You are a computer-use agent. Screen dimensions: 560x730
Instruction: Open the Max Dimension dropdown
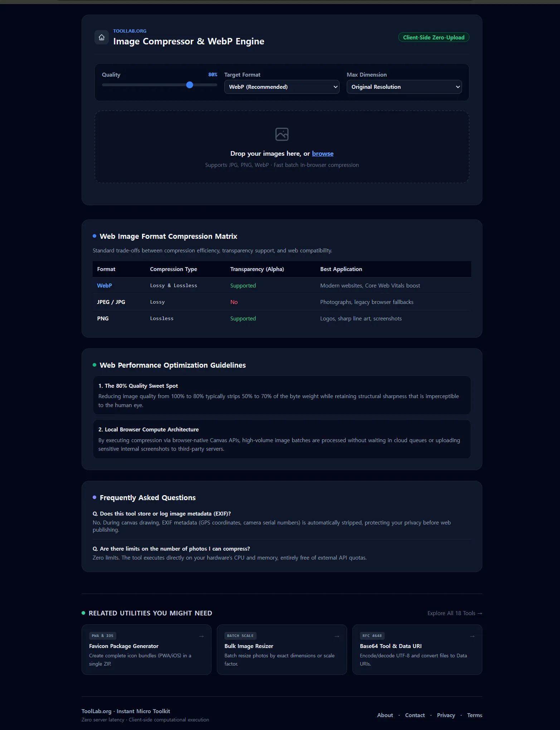404,87
